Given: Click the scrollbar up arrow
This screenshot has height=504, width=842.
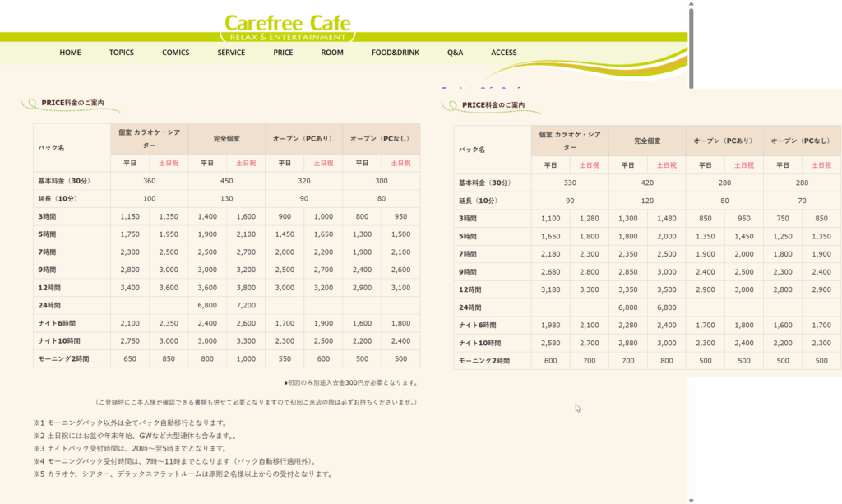Looking at the screenshot, I should click(x=691, y=4).
